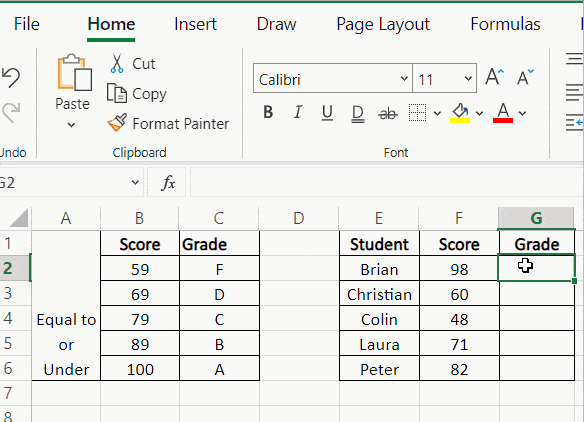Apply borders with the borders icon
Viewport: 584px width, 422px height.
point(417,112)
